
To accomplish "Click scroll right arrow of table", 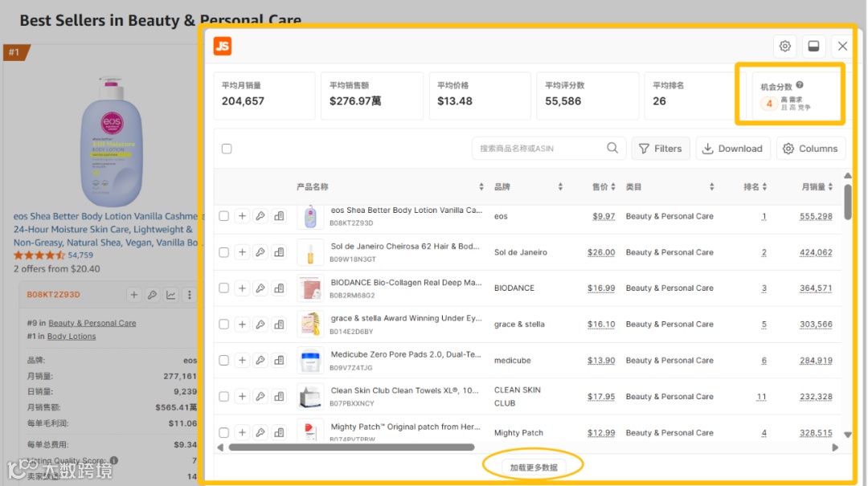I will coord(835,447).
